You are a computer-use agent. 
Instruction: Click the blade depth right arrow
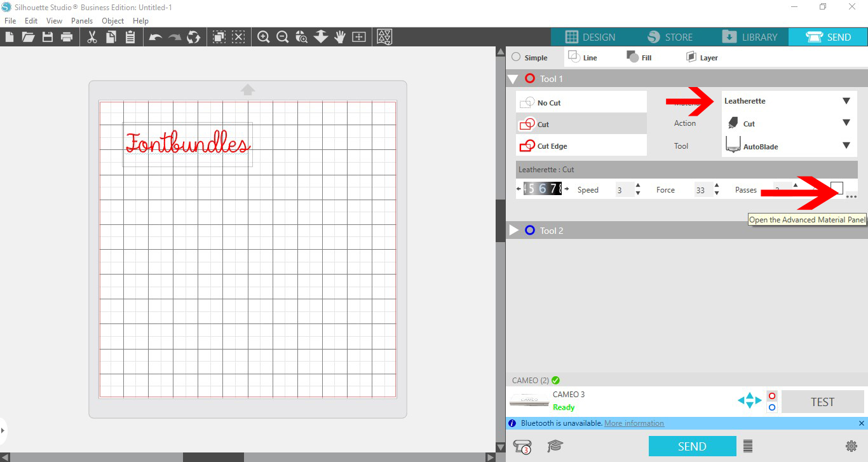pyautogui.click(x=566, y=189)
